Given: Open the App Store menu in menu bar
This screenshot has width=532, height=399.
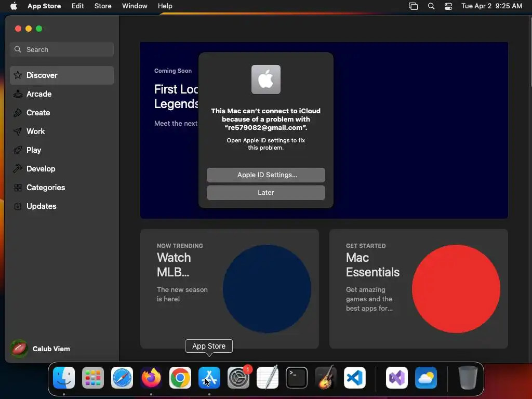Looking at the screenshot, I should 44,6.
